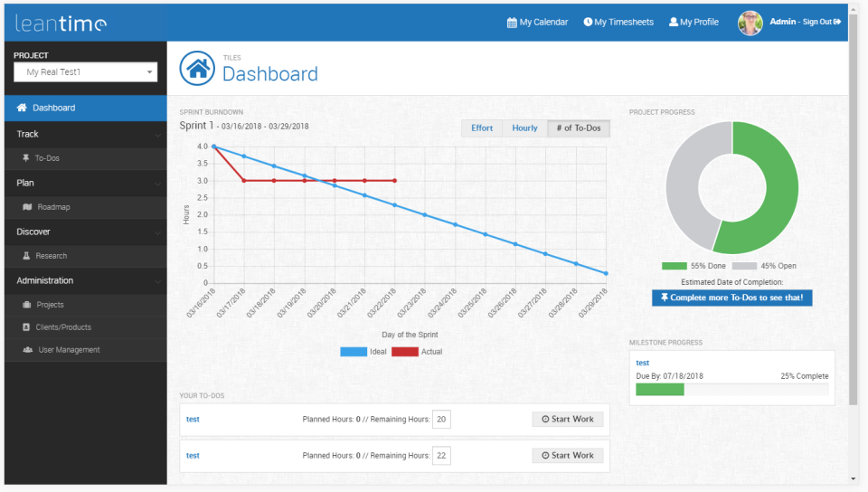Click the briefcase icon beside Projects

pos(26,305)
